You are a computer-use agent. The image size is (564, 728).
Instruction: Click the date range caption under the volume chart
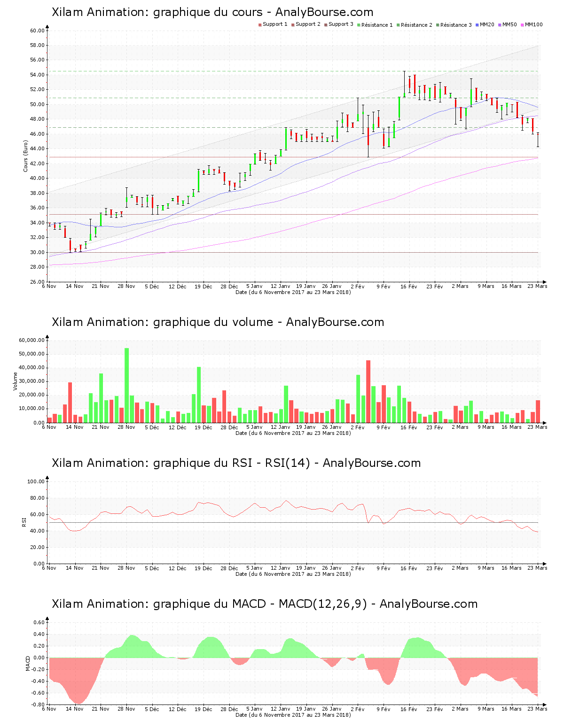click(293, 433)
